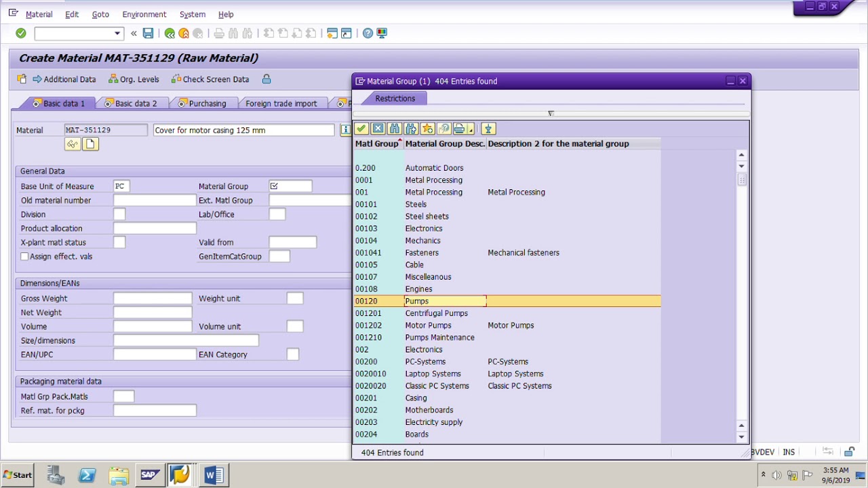Open the command field dropdown arrow
Viewport: 868px width, 488px height.
pos(117,33)
